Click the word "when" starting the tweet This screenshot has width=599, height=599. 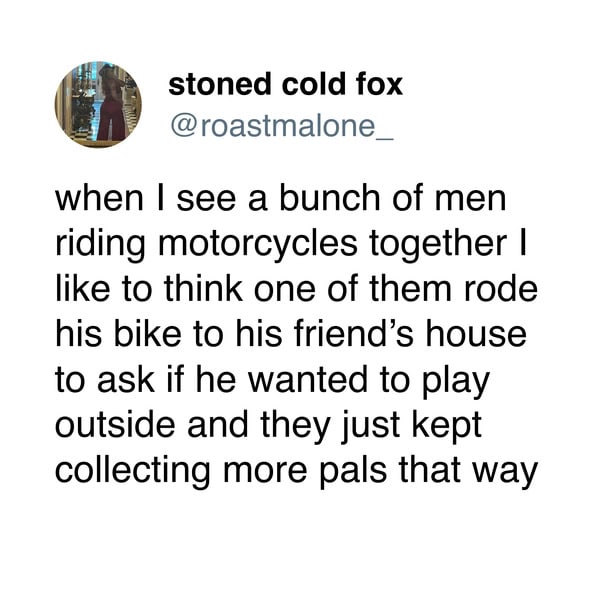pyautogui.click(x=99, y=198)
